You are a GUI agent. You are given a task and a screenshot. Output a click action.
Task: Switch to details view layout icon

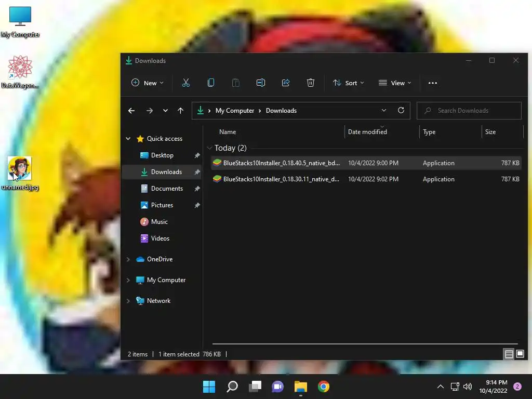pos(509,354)
